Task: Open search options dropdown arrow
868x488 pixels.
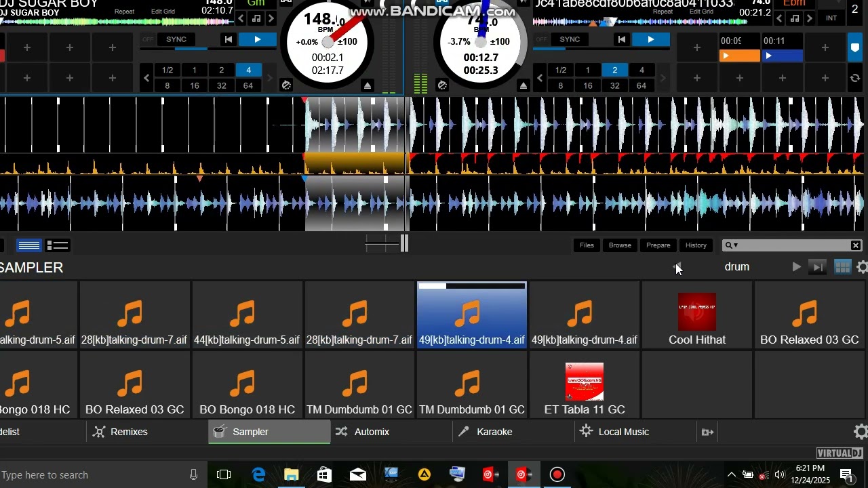Action: (x=736, y=245)
